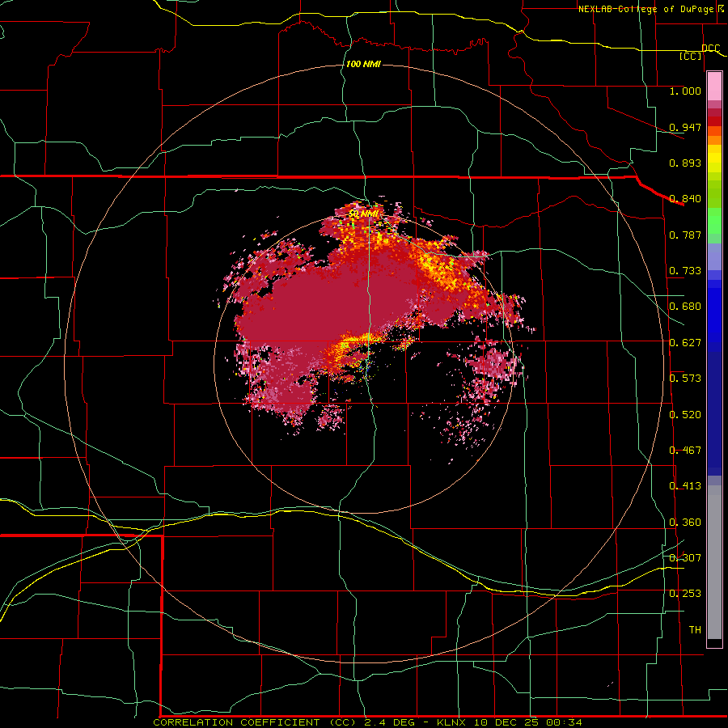Select the 0.840 scale value
The width and height of the screenshot is (728, 728).
(x=685, y=199)
